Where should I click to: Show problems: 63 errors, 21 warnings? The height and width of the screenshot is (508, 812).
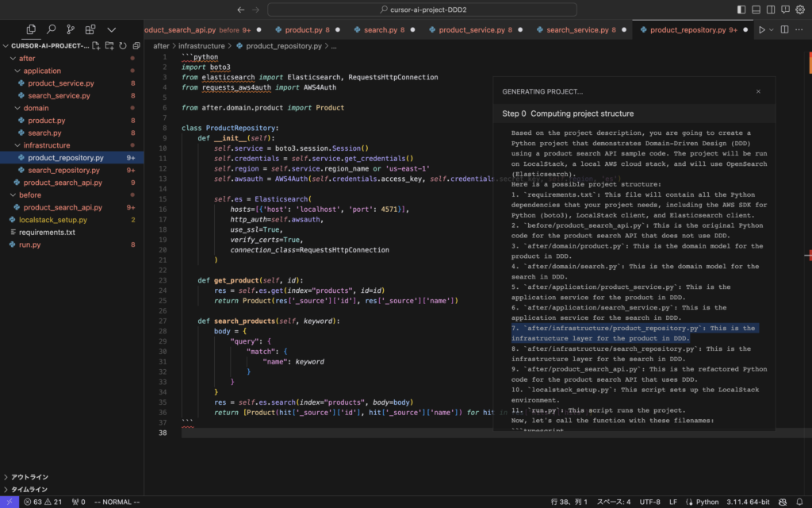(x=43, y=502)
